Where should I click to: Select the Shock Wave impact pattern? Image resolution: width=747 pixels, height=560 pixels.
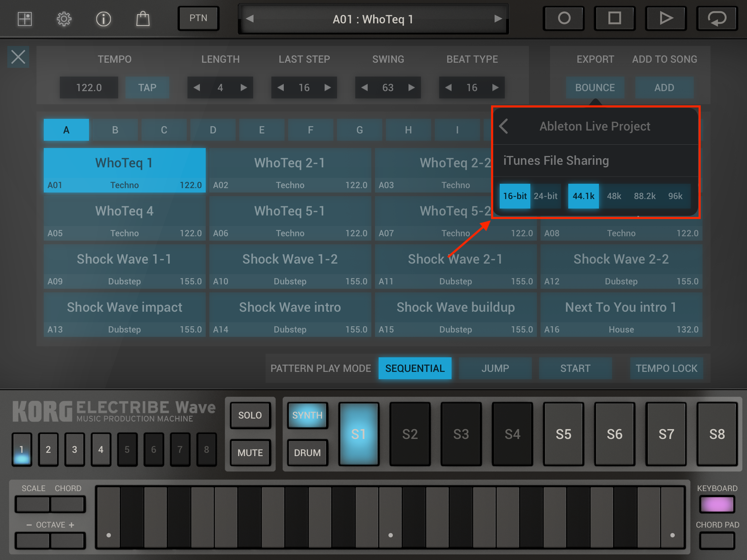pos(124,314)
